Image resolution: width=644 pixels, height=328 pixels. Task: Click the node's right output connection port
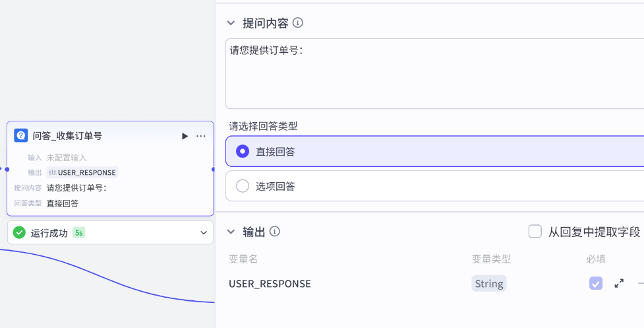point(214,170)
